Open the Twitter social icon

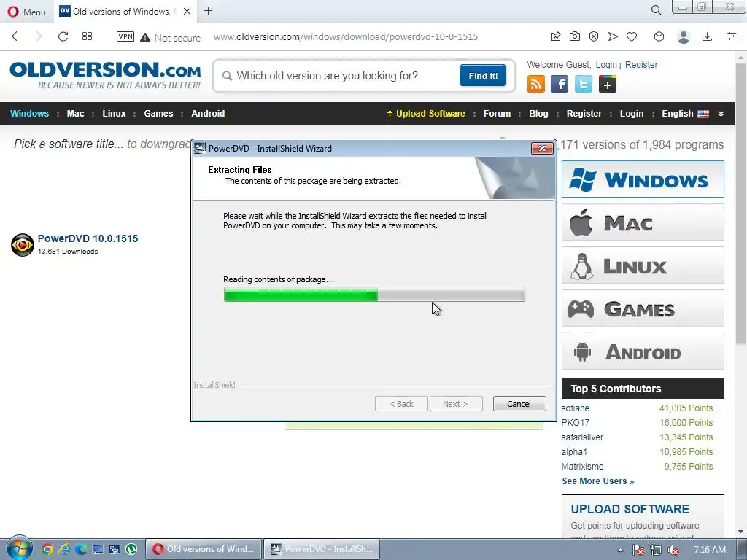coord(583,85)
